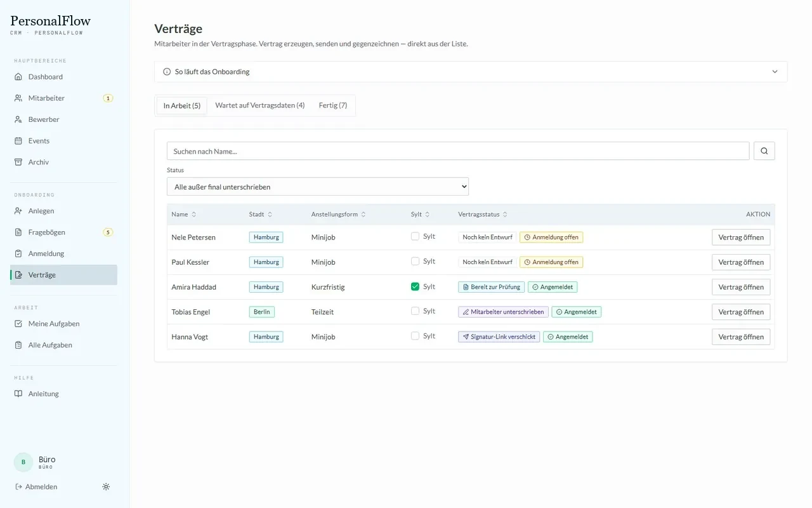Click the Suchen nach Name field
This screenshot has height=508, width=812.
click(x=458, y=151)
